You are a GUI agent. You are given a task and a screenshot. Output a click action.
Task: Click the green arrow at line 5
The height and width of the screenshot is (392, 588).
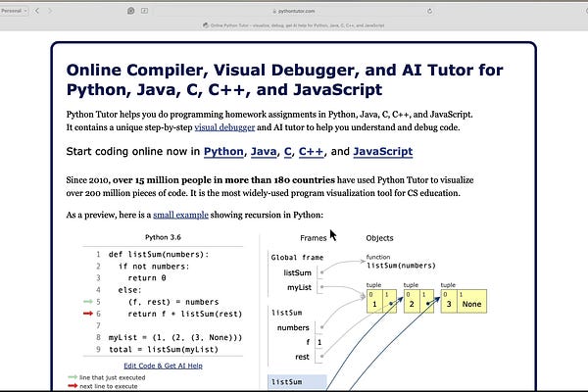[x=88, y=302]
